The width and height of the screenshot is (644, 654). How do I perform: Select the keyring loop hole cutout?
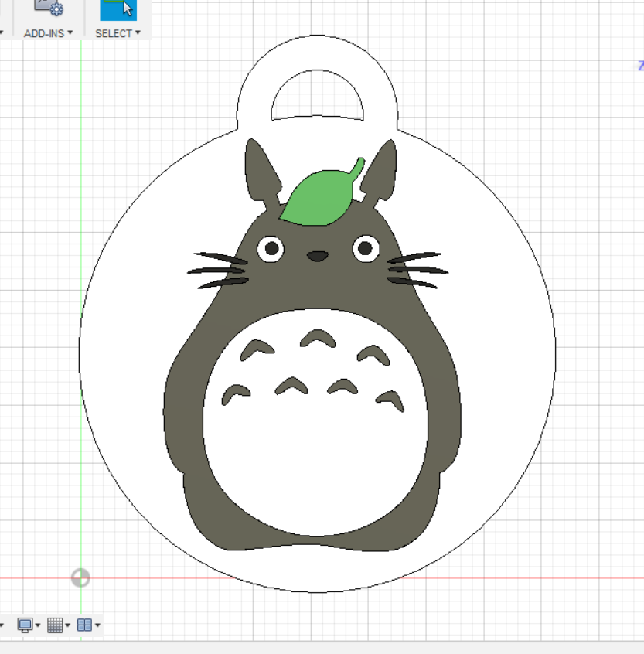pos(317,96)
